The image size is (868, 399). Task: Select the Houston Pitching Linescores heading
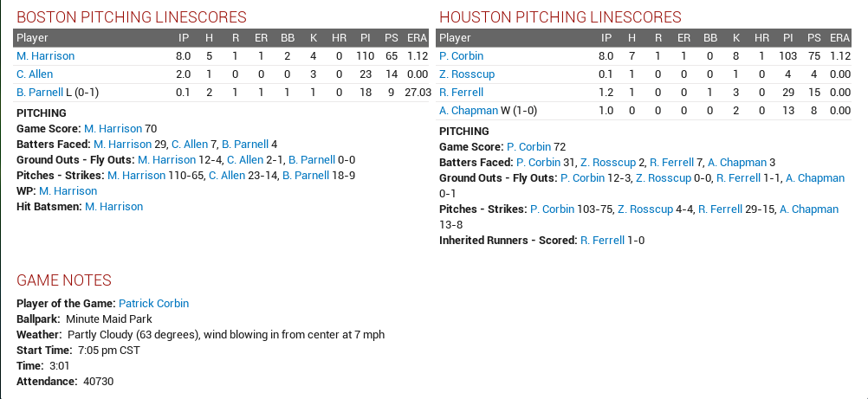560,17
